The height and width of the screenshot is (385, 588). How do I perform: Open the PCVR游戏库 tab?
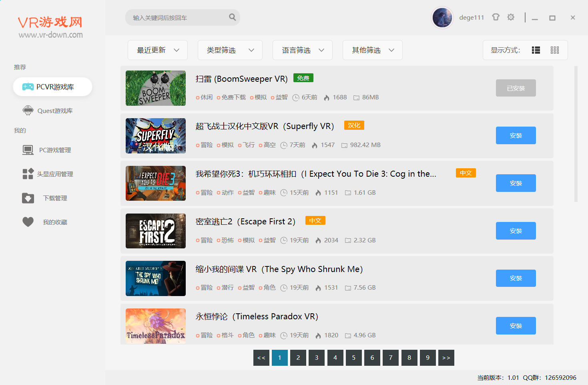53,87
